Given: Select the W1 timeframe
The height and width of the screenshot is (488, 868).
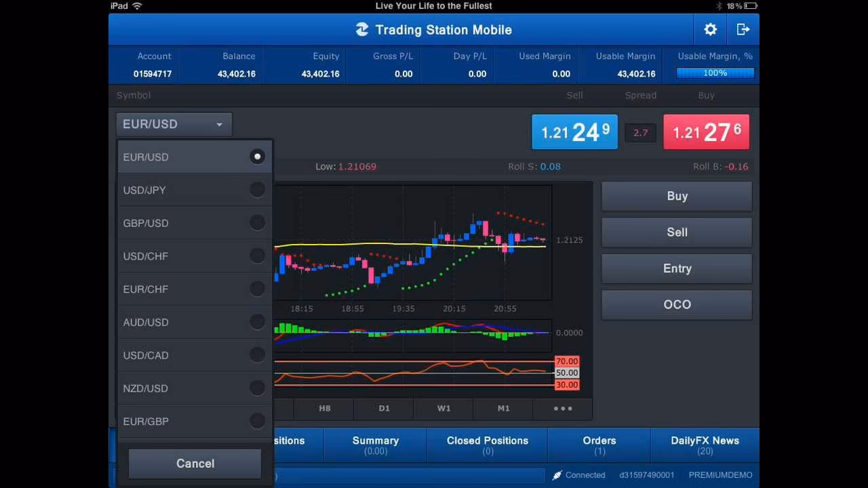Looking at the screenshot, I should [443, 408].
